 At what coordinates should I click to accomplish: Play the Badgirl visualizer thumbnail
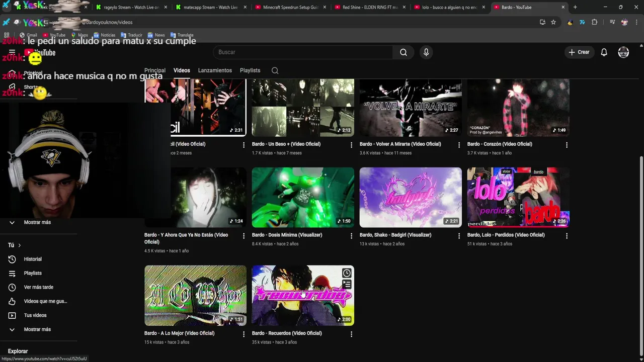[x=411, y=197]
